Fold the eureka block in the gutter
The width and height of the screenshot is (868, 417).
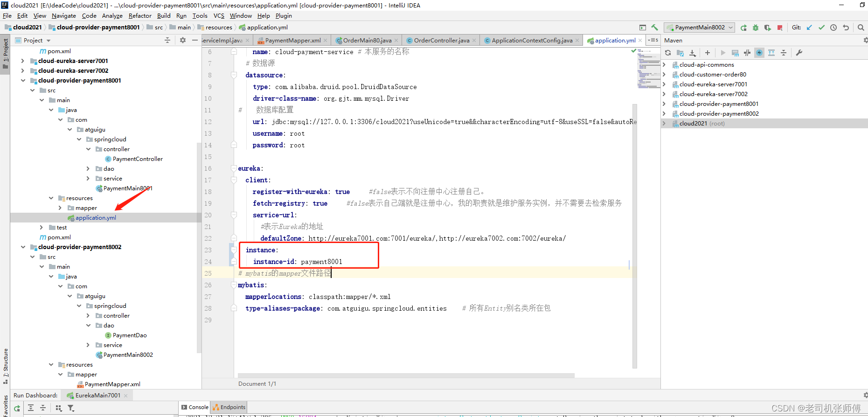(x=234, y=168)
